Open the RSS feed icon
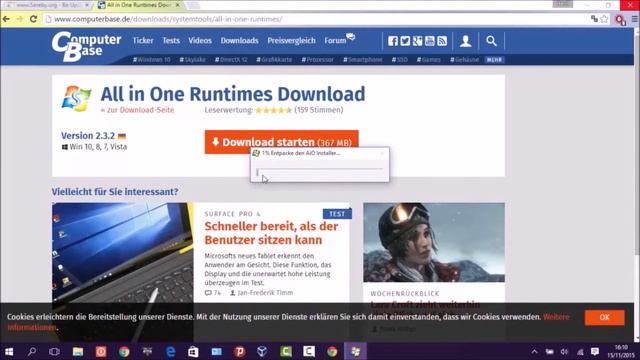Screen dimensions: 640x360 (x=442, y=41)
